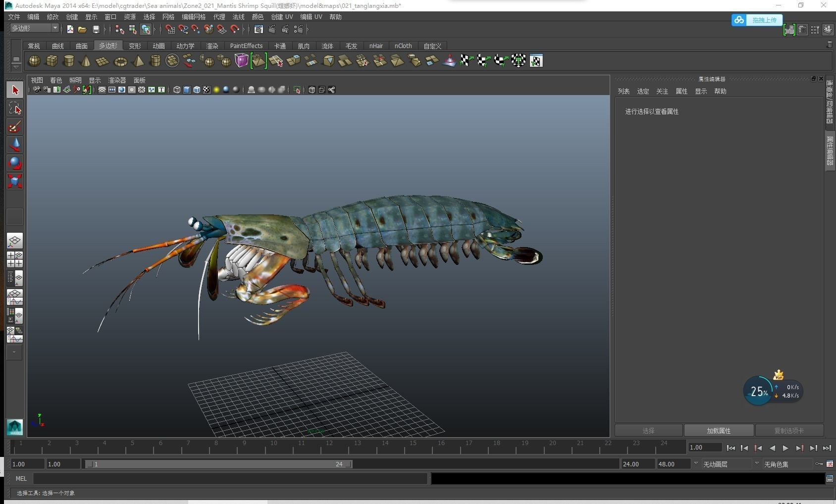Image resolution: width=836 pixels, height=504 pixels.
Task: Play the animation backward
Action: tap(772, 448)
